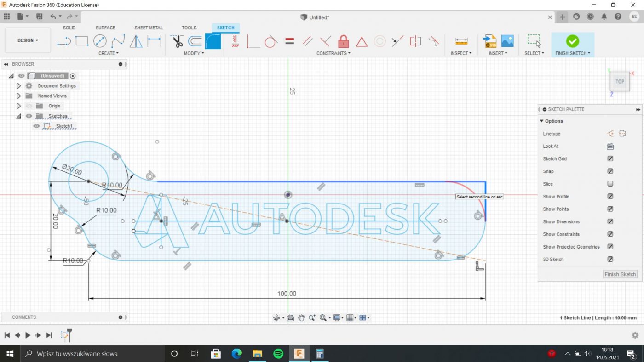
Task: Click the TOP face of view cube
Action: pyautogui.click(x=620, y=82)
